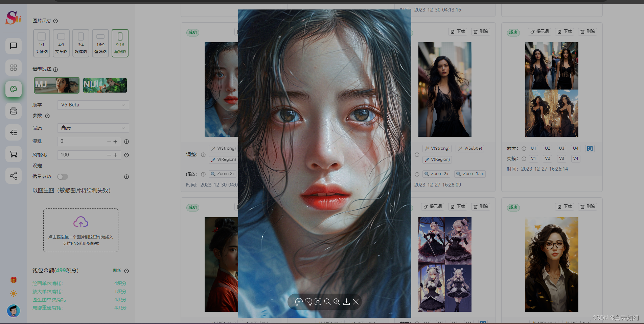Click the gift icon in the sidebar

tap(14, 280)
